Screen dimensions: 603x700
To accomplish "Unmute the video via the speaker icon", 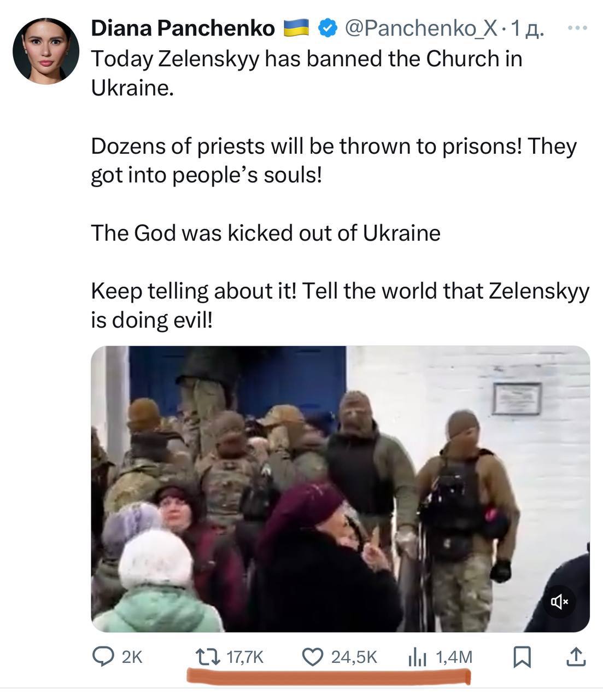I will click(560, 602).
